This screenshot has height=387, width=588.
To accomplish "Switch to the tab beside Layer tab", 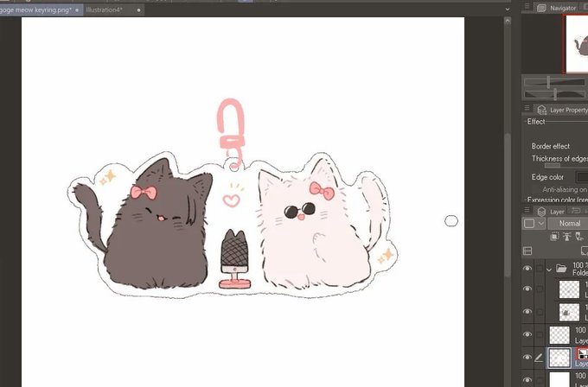I will [577, 212].
